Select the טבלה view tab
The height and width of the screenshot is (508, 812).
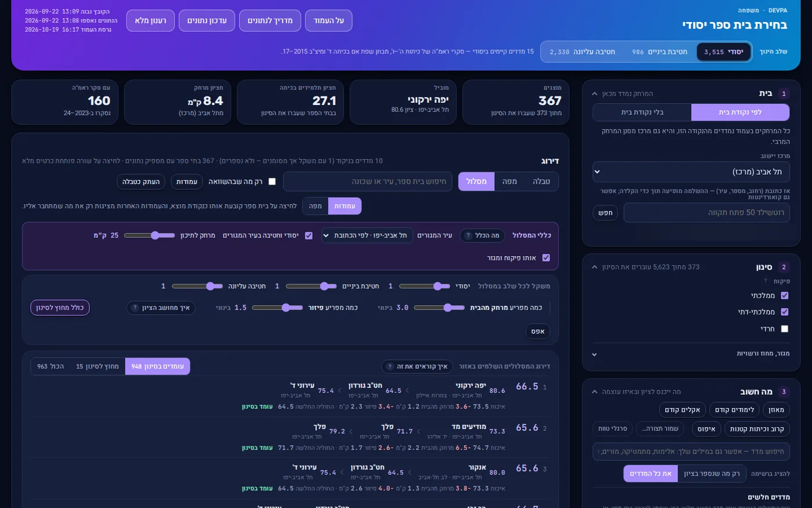point(541,182)
